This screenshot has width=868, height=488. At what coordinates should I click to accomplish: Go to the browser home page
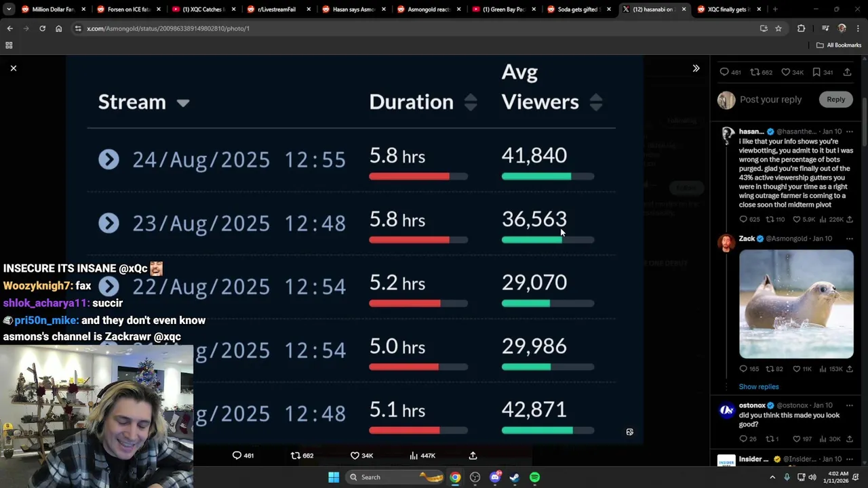[58, 28]
